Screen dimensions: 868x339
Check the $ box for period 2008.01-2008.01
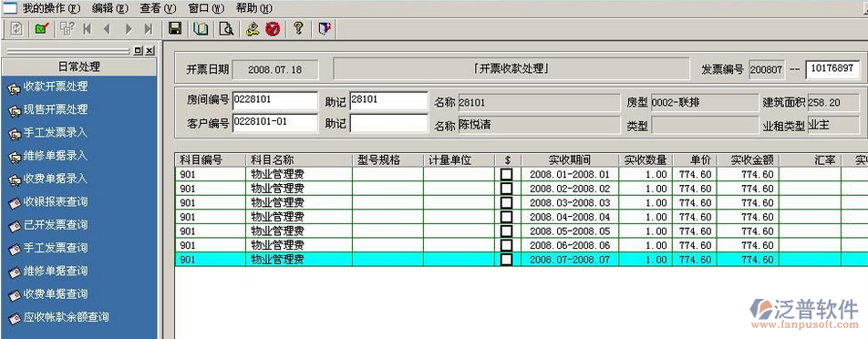tap(507, 174)
